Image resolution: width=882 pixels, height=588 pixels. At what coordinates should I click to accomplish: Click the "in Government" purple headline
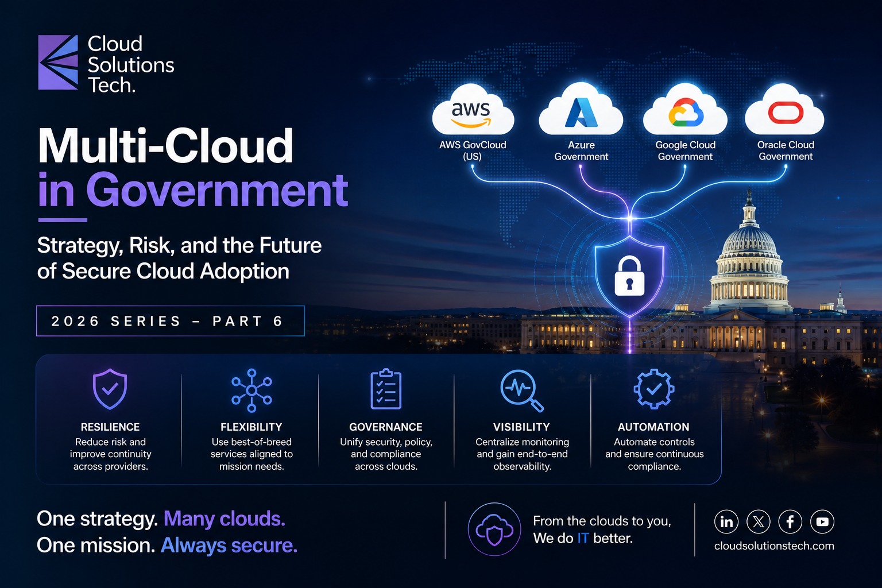[x=193, y=191]
